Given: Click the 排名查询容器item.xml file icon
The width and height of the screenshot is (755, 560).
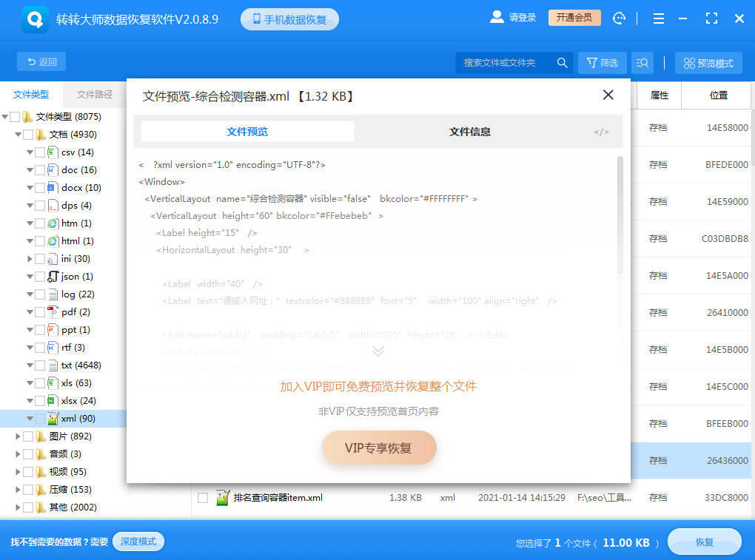Looking at the screenshot, I should coord(222,497).
